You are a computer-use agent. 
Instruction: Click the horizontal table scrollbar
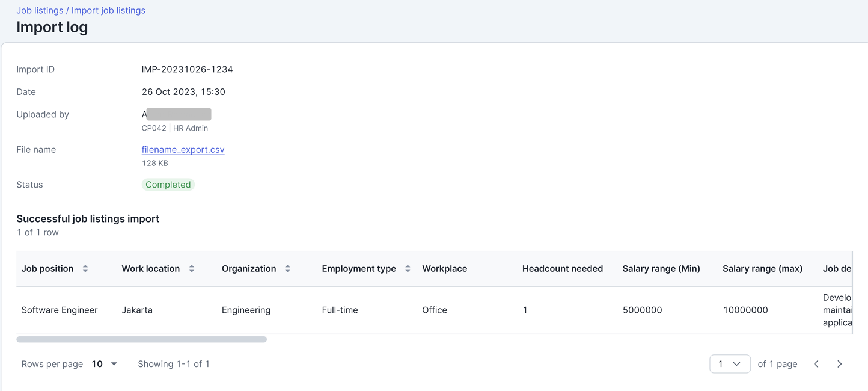click(141, 340)
